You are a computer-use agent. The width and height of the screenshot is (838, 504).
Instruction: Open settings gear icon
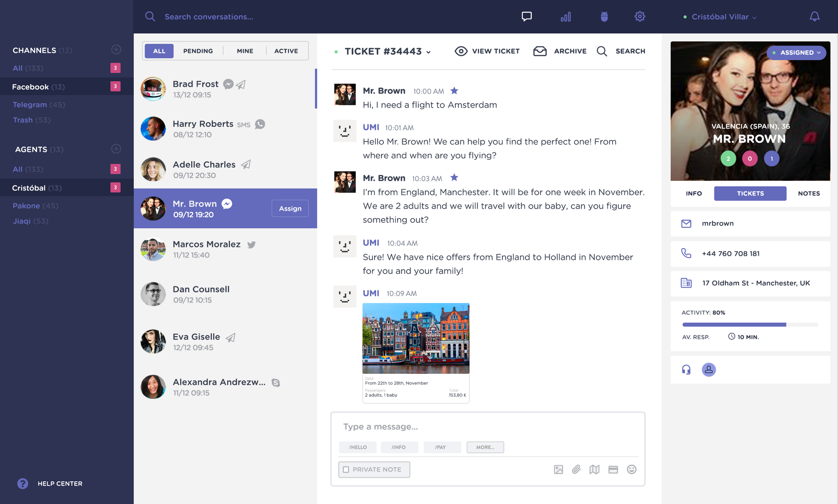tap(639, 17)
